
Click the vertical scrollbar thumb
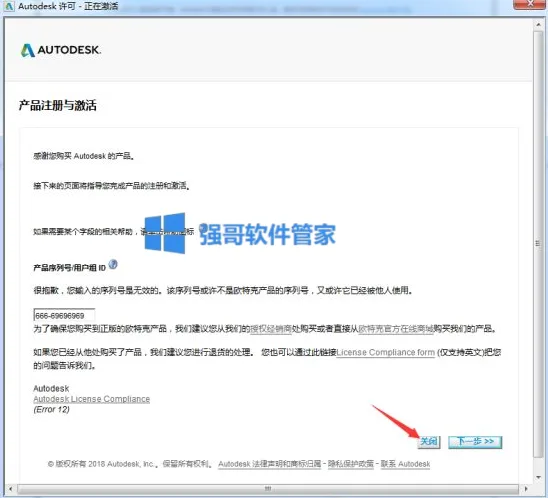539,244
